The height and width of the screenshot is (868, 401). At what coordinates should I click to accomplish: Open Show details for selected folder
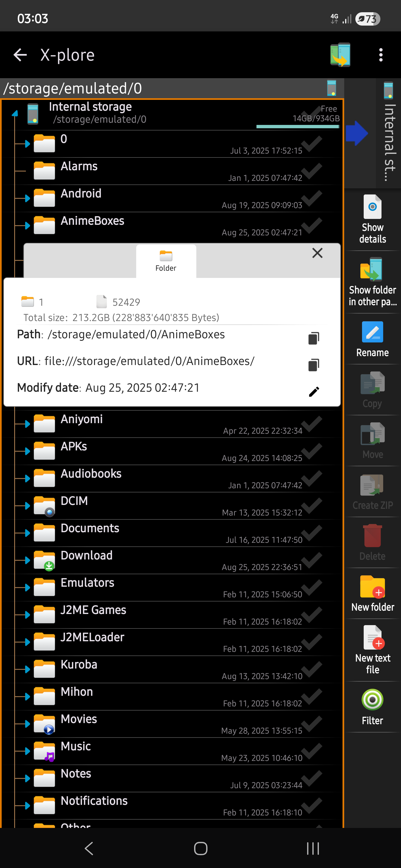(372, 219)
